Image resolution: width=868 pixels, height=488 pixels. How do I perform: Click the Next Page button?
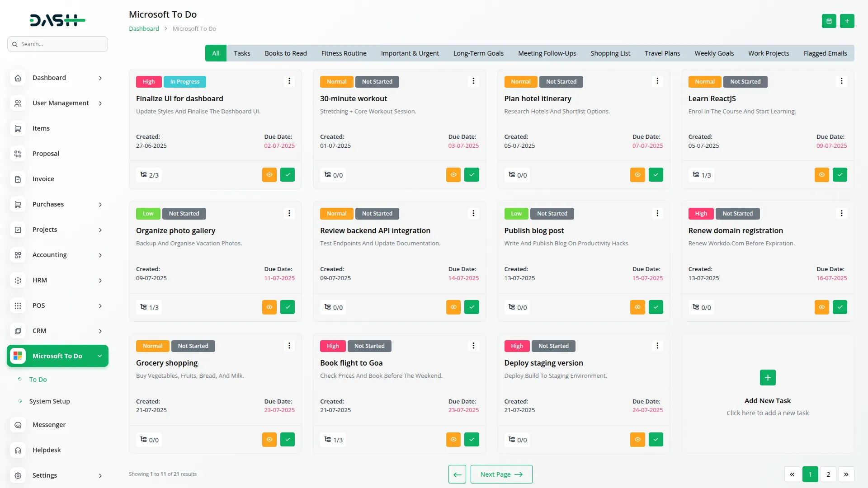pos(501,474)
